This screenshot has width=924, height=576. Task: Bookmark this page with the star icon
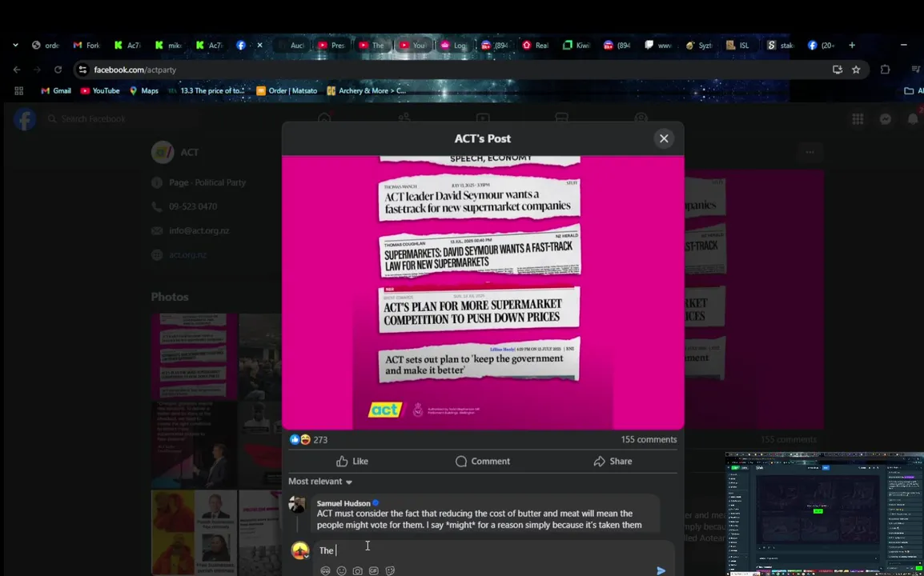856,70
